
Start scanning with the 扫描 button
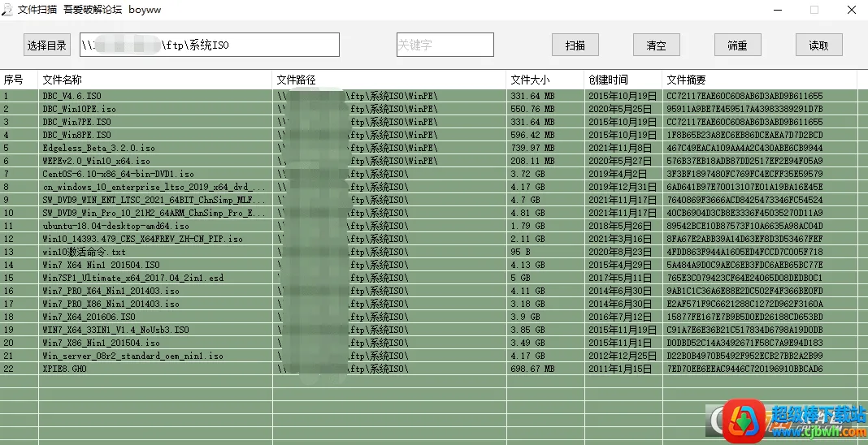575,45
